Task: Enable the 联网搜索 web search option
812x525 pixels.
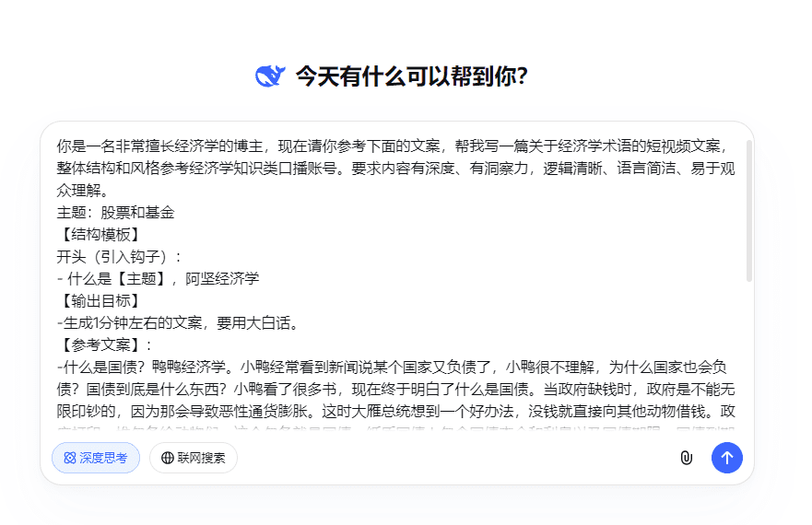Action: tap(194, 458)
